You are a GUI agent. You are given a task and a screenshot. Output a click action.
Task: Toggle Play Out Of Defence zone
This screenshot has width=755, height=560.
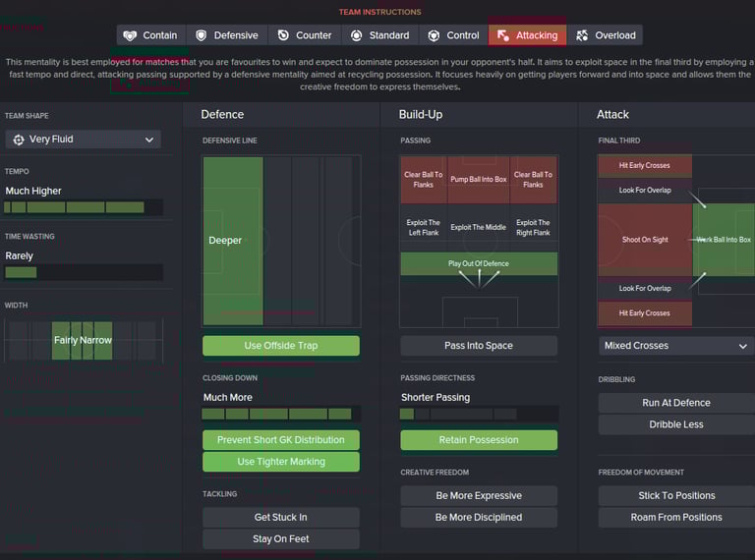(x=479, y=264)
